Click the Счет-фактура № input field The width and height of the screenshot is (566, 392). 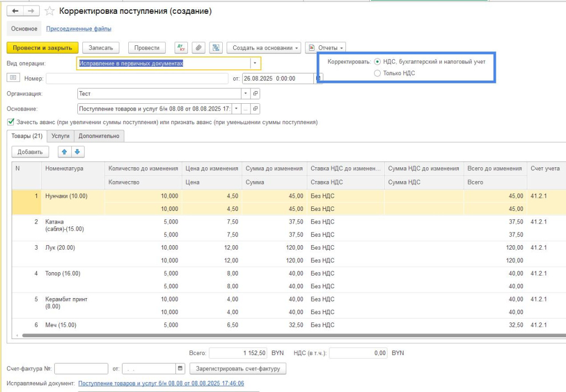(81, 369)
